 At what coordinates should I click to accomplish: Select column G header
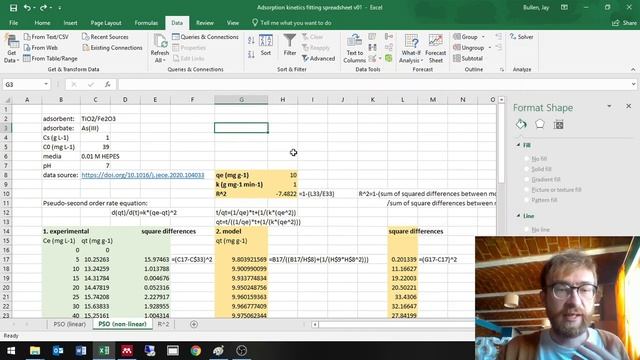click(241, 100)
